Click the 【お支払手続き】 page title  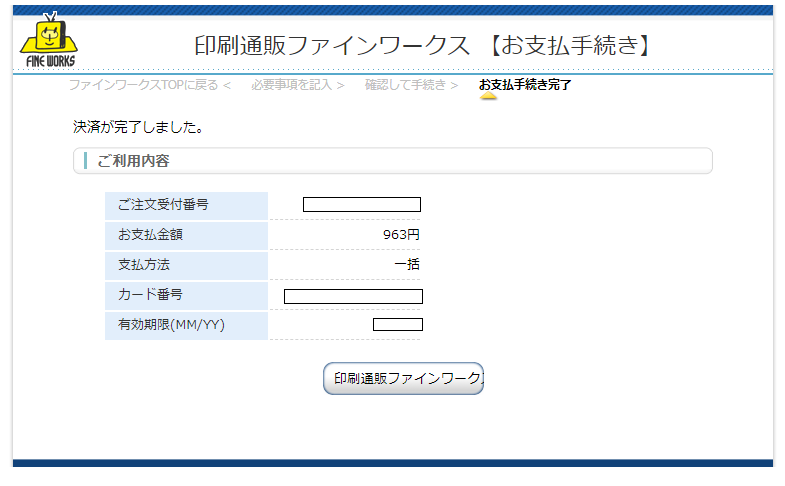568,46
